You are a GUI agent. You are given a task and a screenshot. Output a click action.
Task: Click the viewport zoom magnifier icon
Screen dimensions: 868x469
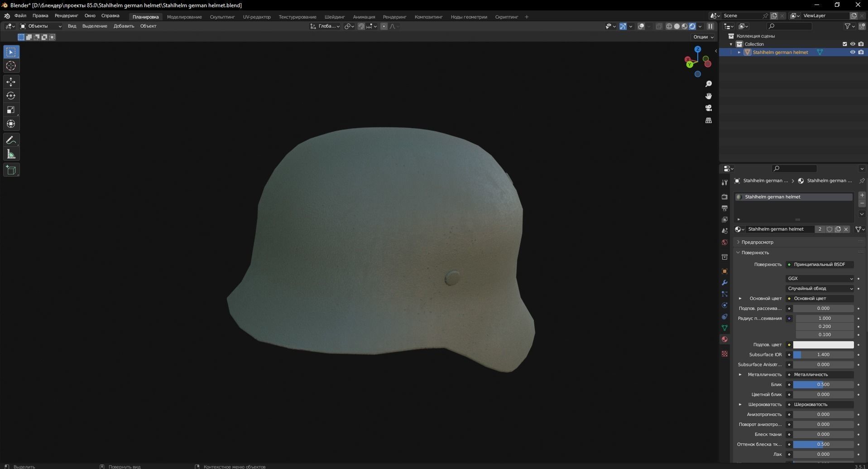709,84
